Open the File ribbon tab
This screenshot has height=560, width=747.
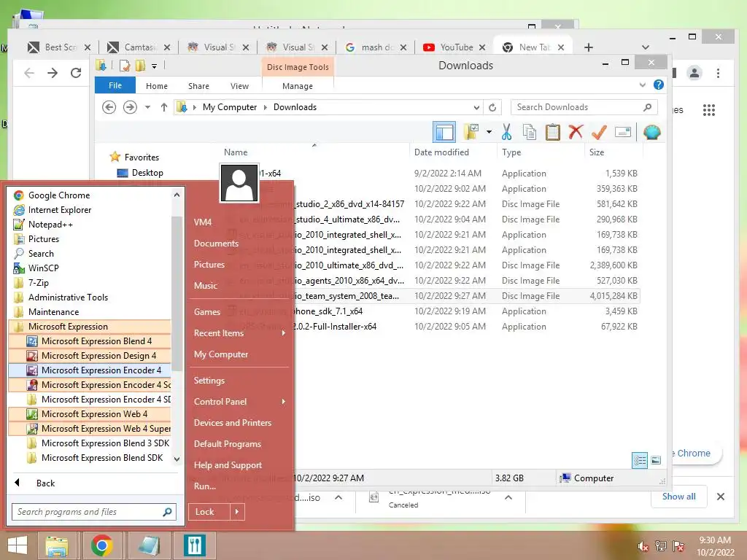115,86
